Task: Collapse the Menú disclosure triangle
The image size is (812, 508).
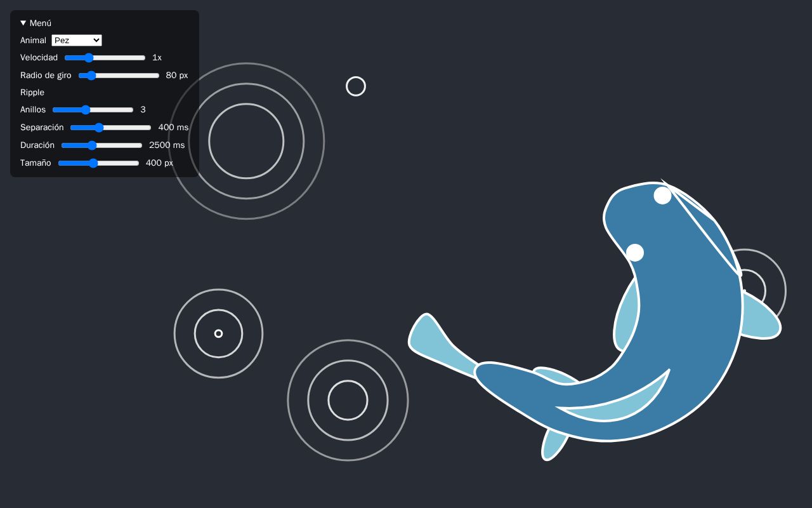Action: [23, 23]
